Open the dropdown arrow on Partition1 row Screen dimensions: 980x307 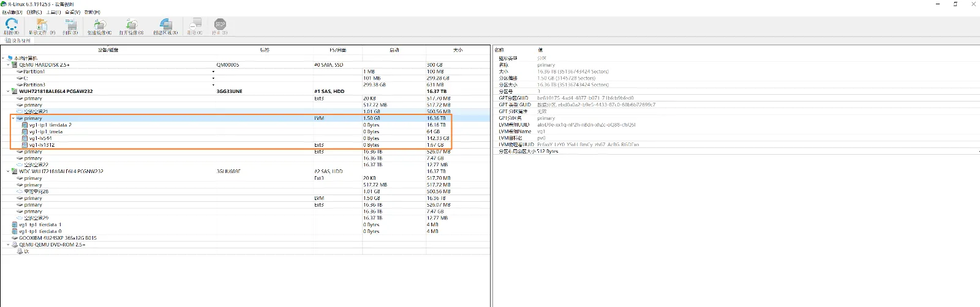(x=213, y=72)
